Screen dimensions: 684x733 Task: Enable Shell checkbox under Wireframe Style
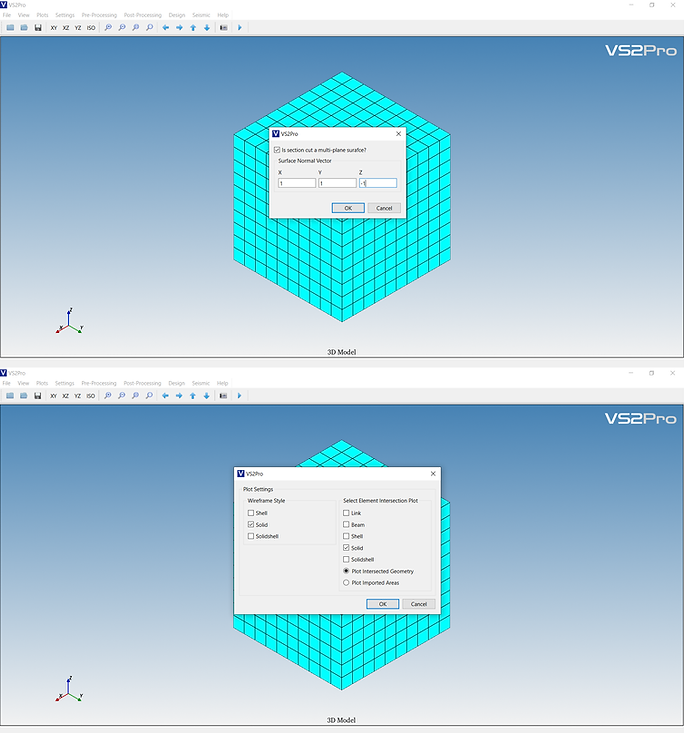[x=251, y=513]
